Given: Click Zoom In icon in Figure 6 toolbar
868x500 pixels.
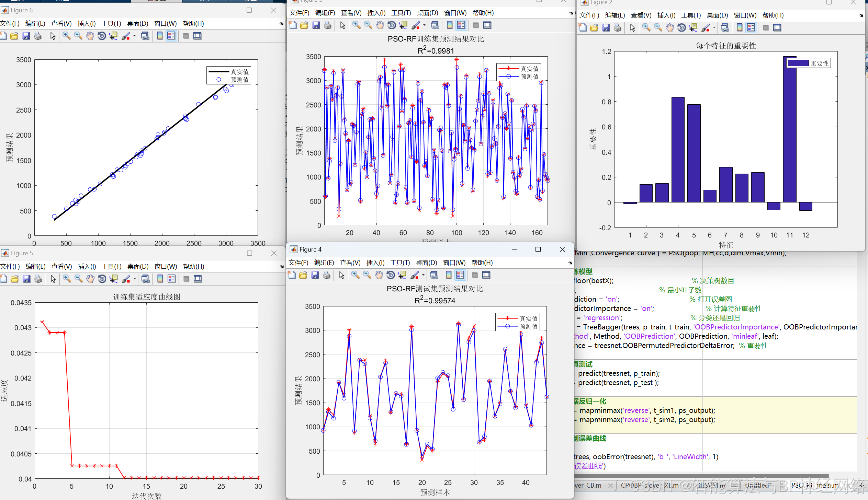Looking at the screenshot, I should point(66,36).
